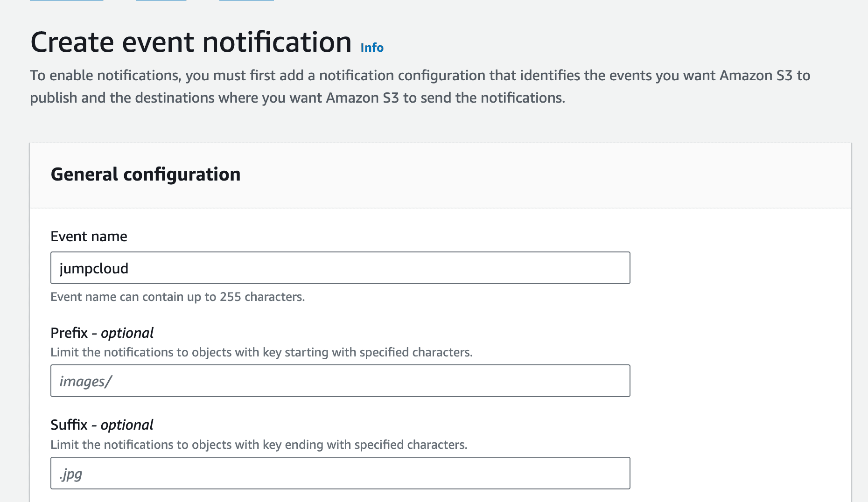Click the leftmost breadcrumb link at the top

click(x=66, y=0)
